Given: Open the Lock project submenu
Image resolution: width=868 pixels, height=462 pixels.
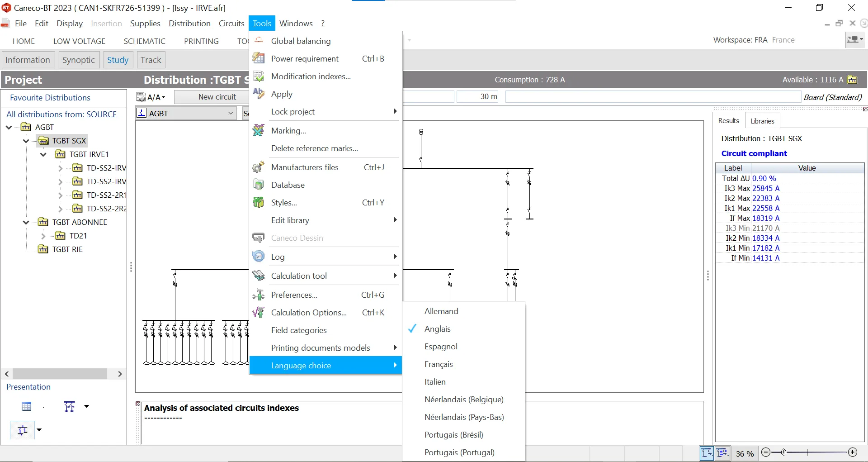Looking at the screenshot, I should pyautogui.click(x=325, y=111).
